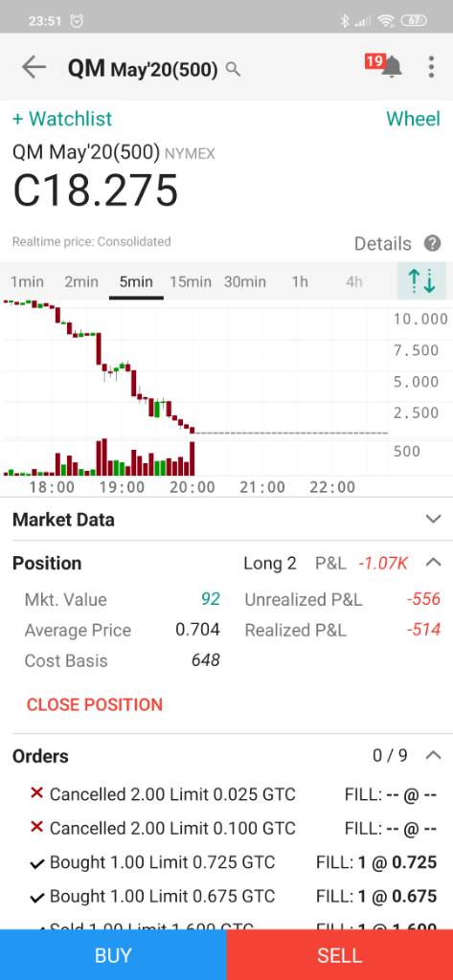Open the three-dot overflow menu

coord(431,66)
